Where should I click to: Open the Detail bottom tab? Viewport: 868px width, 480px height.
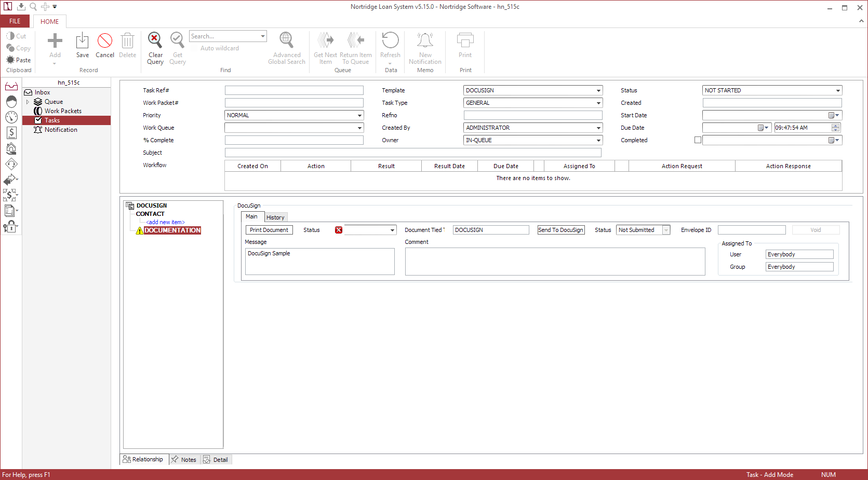216,460
